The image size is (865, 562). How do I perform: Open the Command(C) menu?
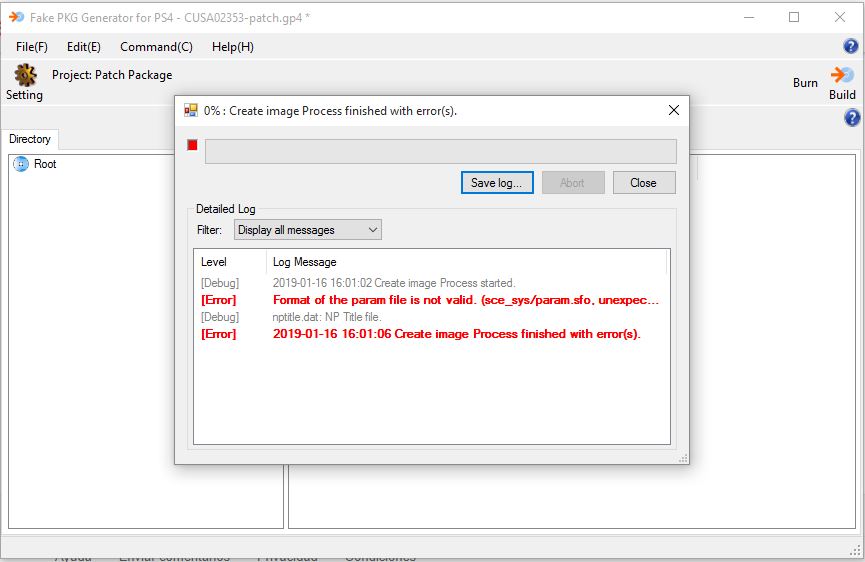(x=156, y=47)
